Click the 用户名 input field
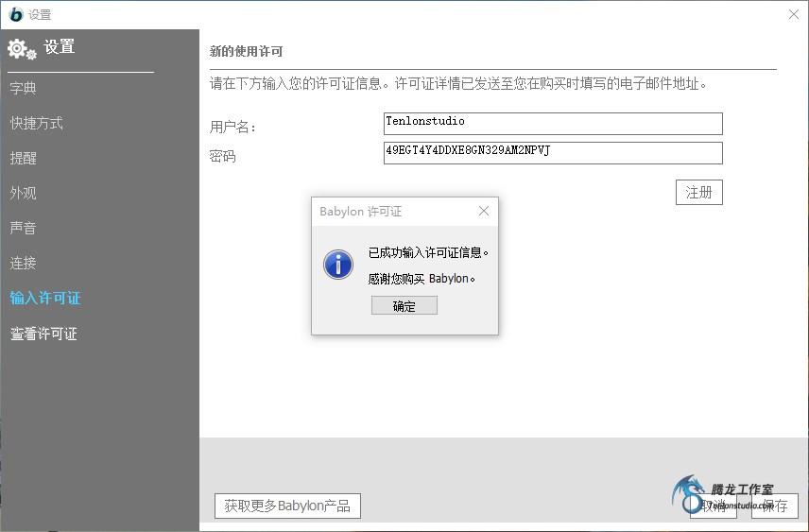 (553, 124)
